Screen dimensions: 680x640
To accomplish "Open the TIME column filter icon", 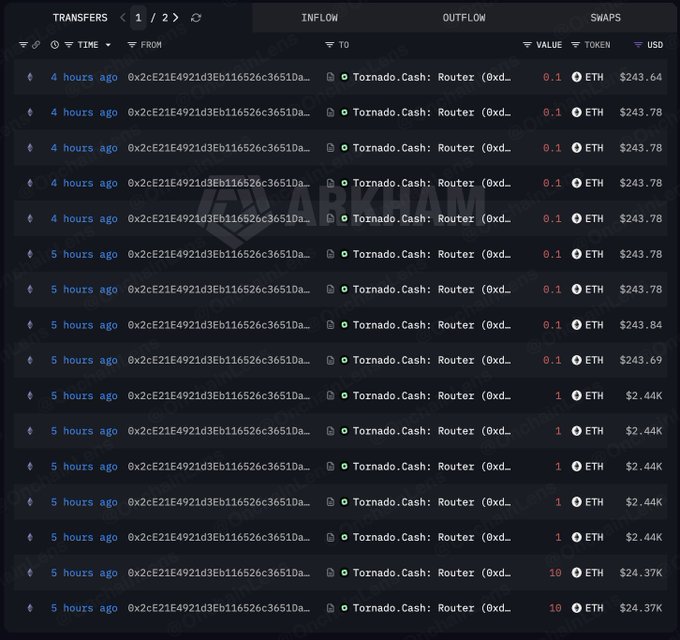I will coord(69,45).
